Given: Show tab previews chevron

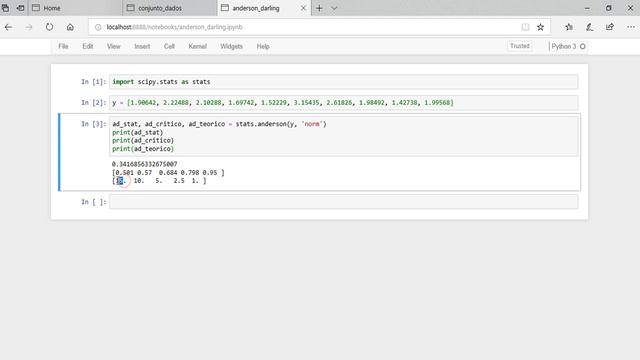Looking at the screenshot, I should [x=334, y=8].
